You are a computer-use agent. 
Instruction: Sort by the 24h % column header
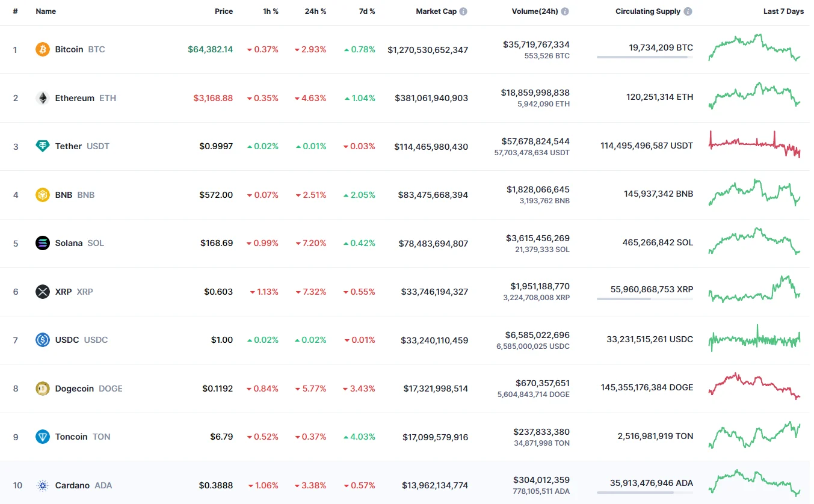(x=315, y=11)
